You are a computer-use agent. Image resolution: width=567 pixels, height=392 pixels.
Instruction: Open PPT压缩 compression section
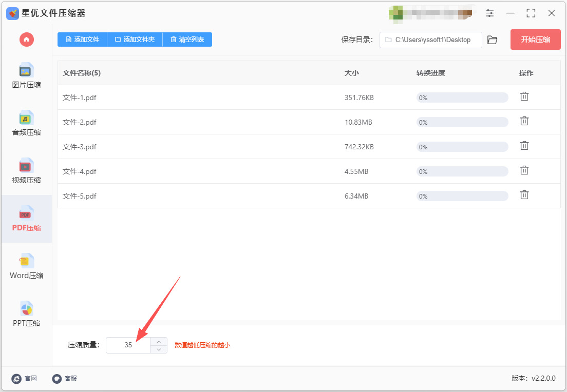click(x=26, y=314)
